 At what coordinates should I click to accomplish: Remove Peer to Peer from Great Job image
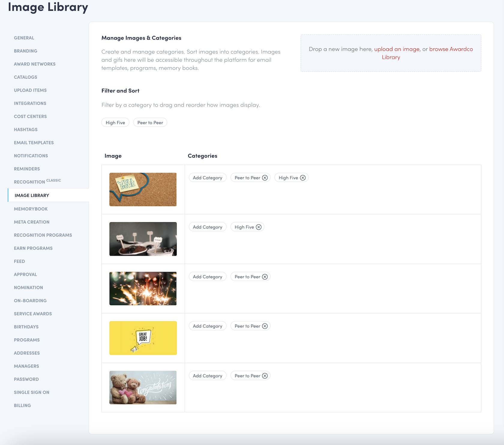[265, 326]
